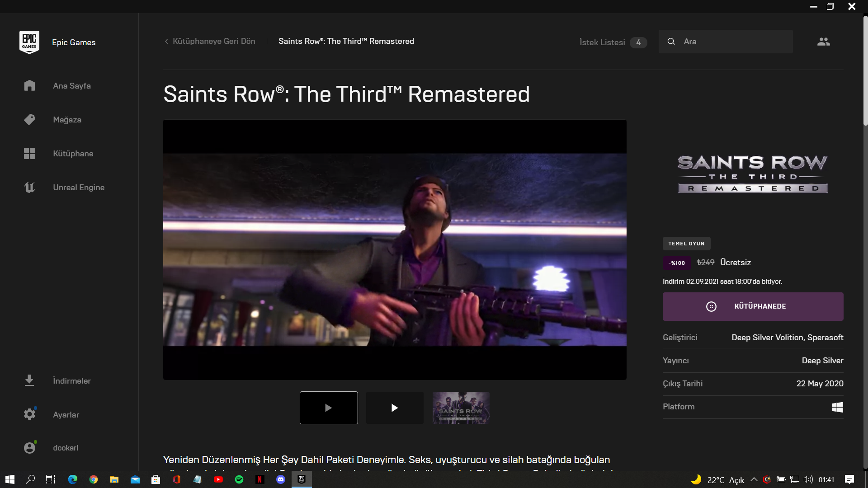Open the Unreal Engine section

coord(78,188)
